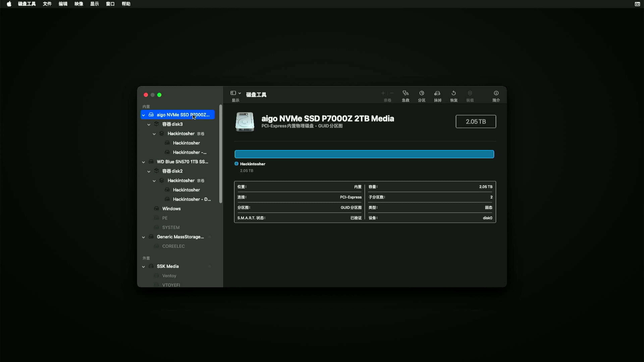
Task: Open the 窗口 menu
Action: click(110, 4)
